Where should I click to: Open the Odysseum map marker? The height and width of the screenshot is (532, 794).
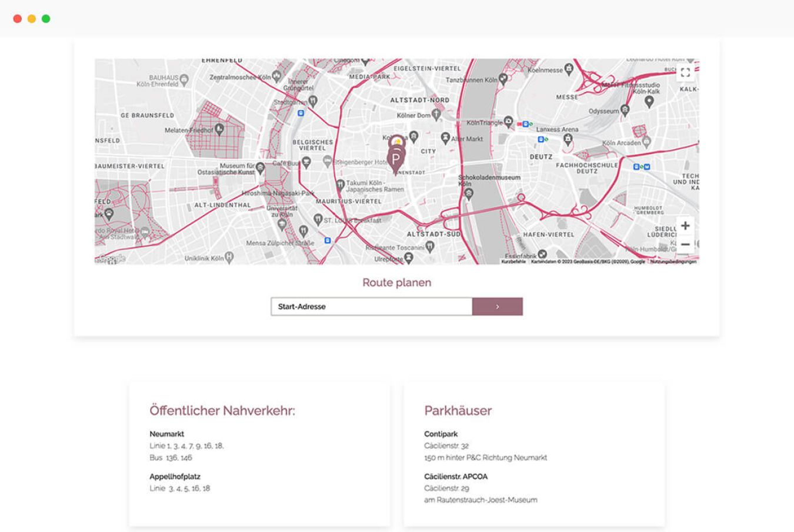pyautogui.click(x=625, y=110)
